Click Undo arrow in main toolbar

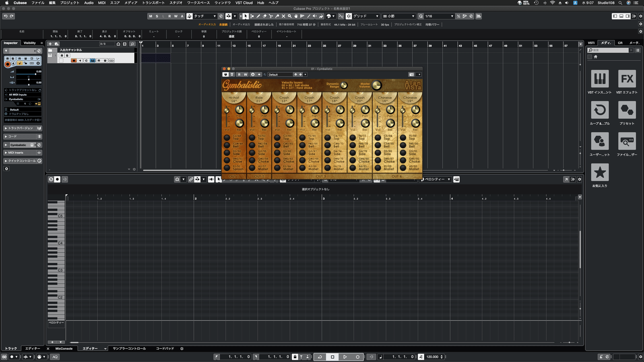[x=6, y=16]
